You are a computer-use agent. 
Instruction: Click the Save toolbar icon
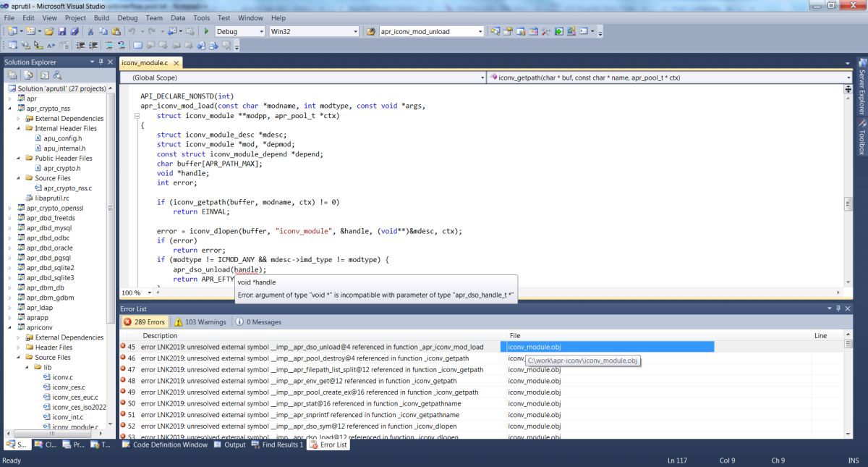(62, 31)
